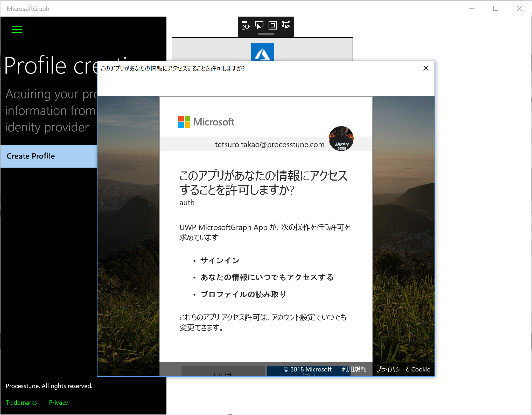Click the partially hidden いいえ button
532x415 pixels.
click(223, 371)
